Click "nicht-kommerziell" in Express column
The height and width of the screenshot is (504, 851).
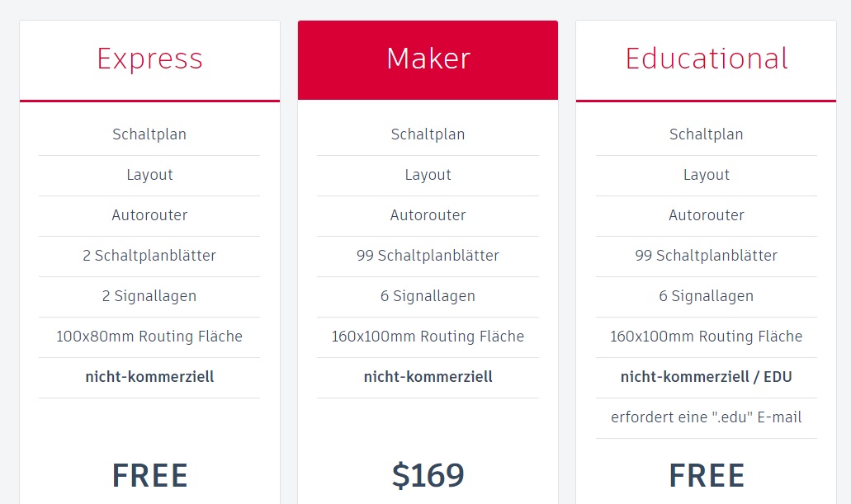point(149,376)
